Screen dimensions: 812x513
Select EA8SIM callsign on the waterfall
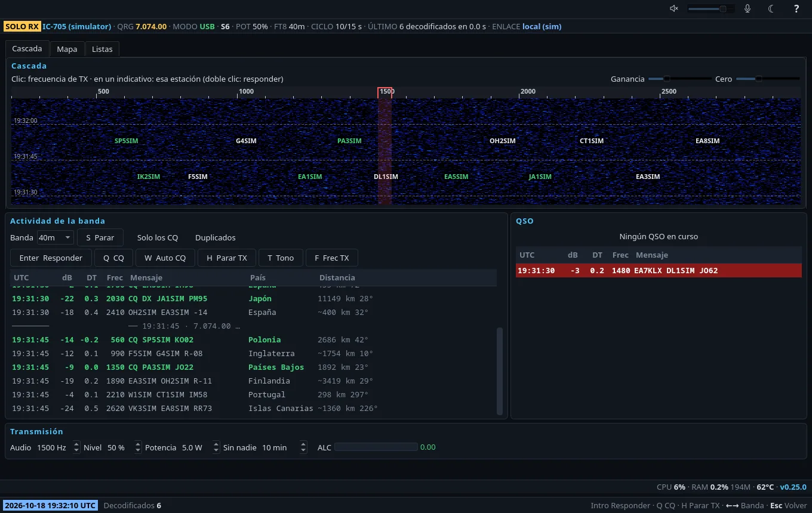click(708, 141)
